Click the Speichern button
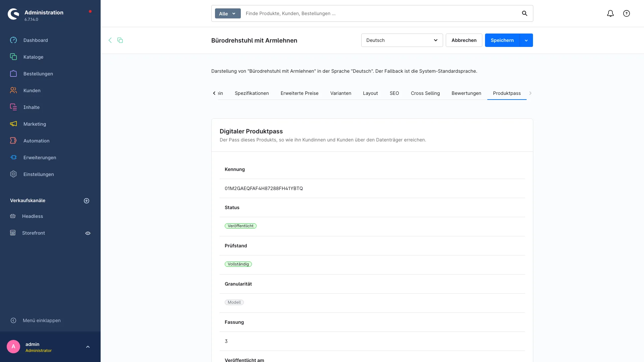The image size is (644, 362). [x=502, y=40]
